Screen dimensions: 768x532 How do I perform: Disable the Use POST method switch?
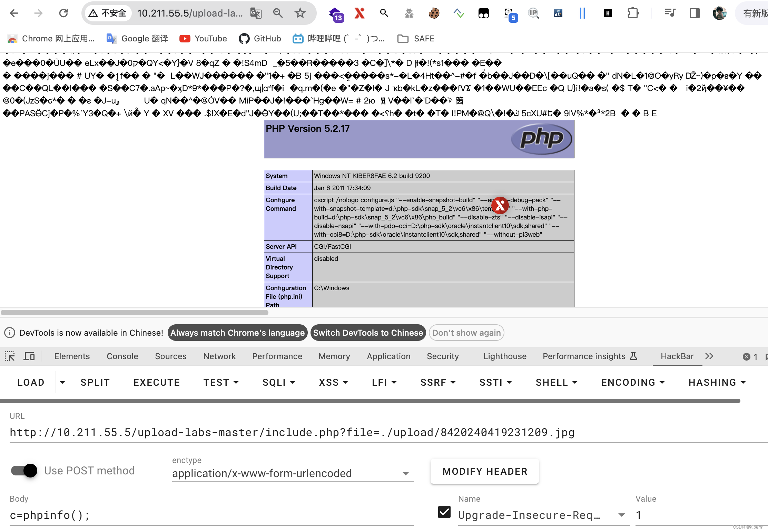click(x=24, y=471)
